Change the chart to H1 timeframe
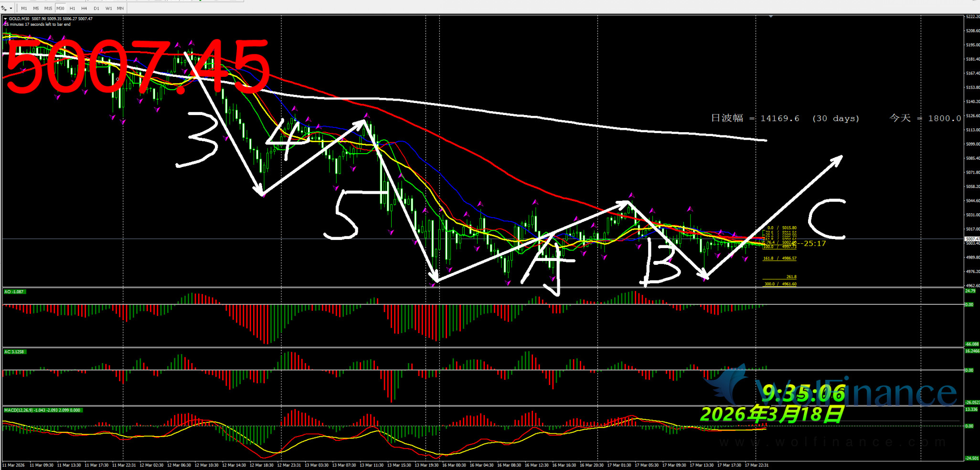980x470 pixels. (72, 8)
